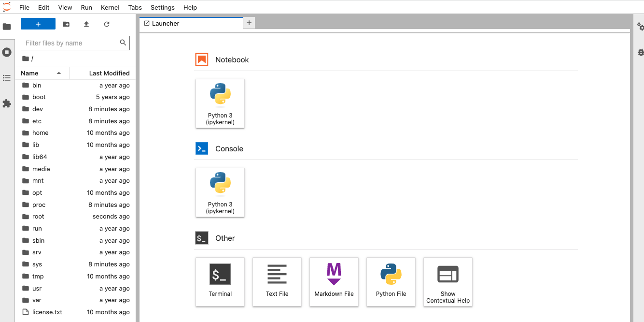
Task: Click the blue New Launcher plus button
Action: 38,24
